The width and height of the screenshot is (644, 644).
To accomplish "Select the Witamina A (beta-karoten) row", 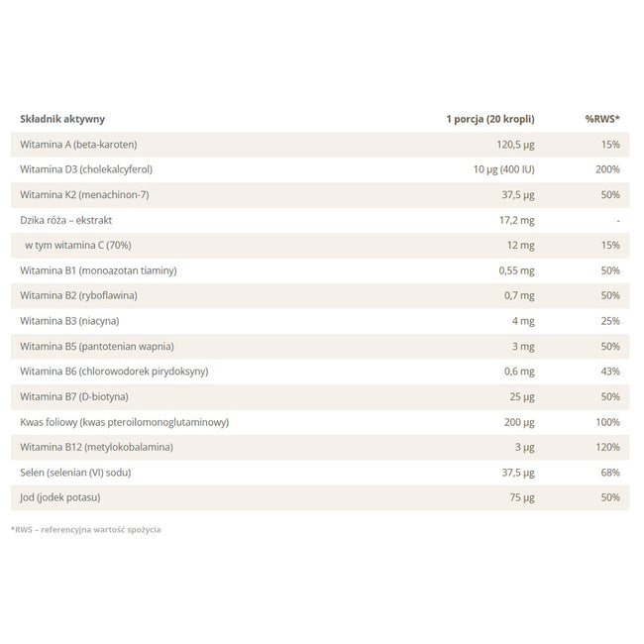I will click(320, 145).
